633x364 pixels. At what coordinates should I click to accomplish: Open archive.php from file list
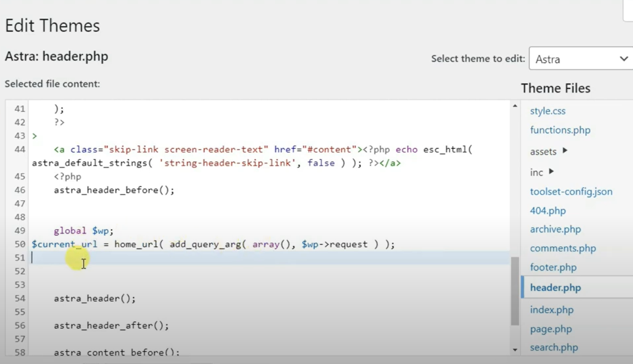click(555, 229)
